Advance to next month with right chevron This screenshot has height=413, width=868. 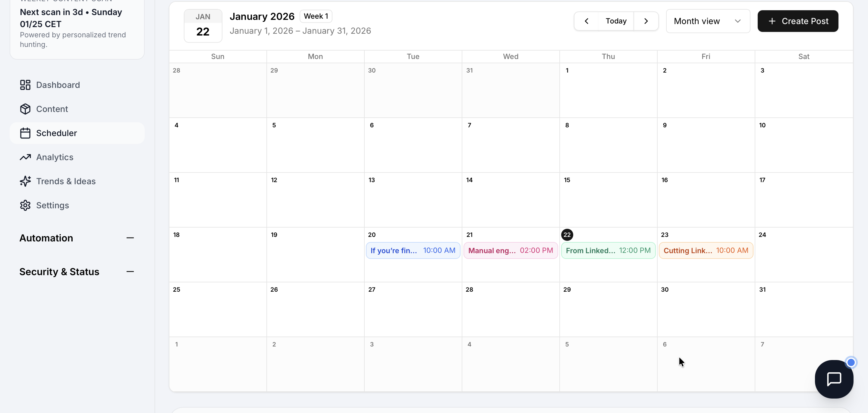coord(646,21)
